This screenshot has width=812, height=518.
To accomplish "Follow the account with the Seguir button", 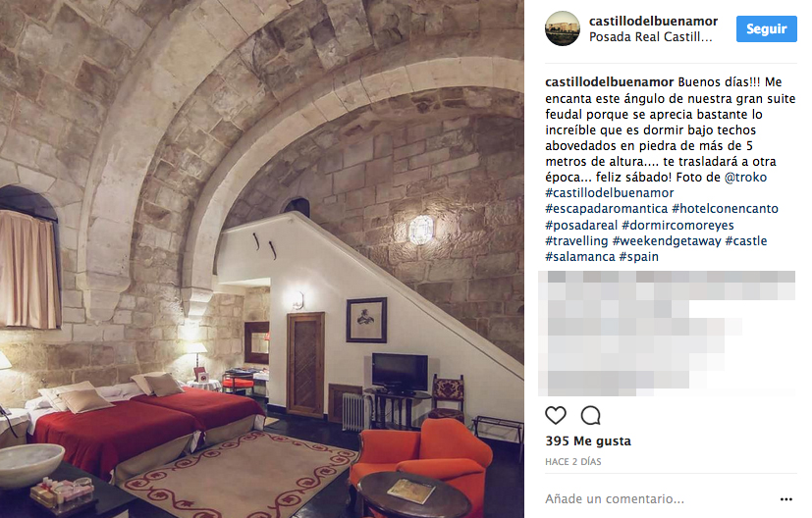I will click(x=767, y=29).
